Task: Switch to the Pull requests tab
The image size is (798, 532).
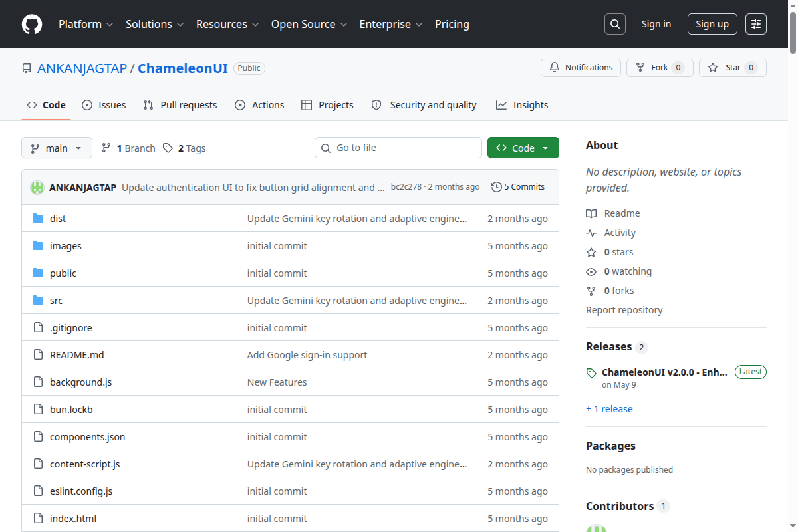Action: (x=180, y=105)
